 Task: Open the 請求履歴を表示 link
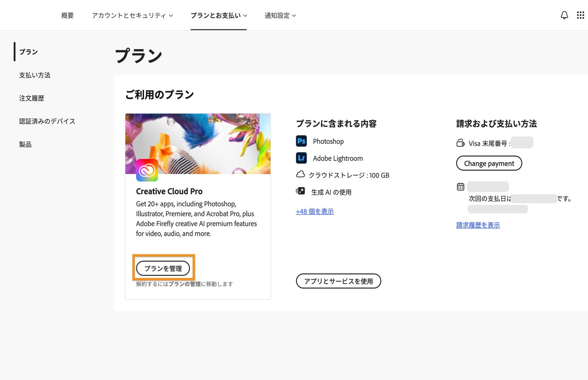pos(478,225)
